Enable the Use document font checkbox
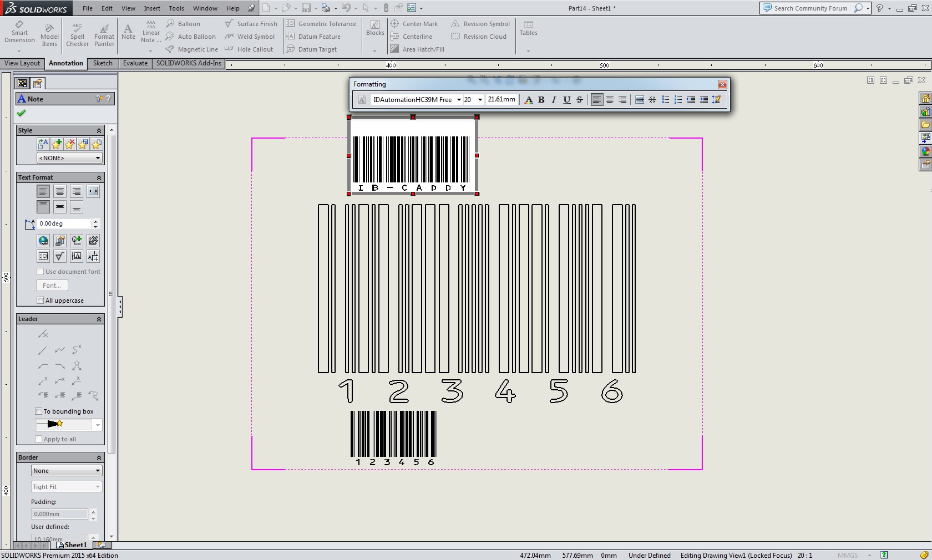The width and height of the screenshot is (932, 560). [x=40, y=272]
